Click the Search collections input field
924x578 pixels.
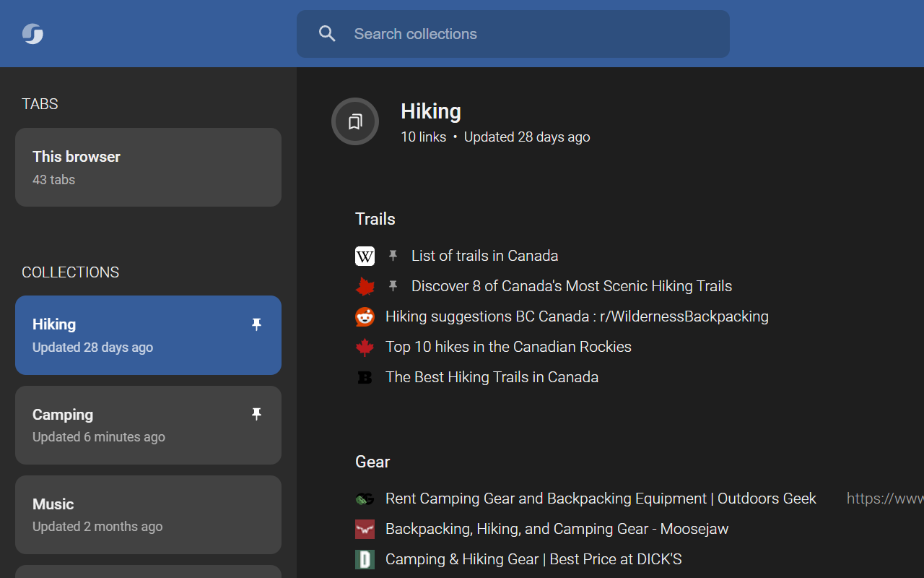point(513,33)
